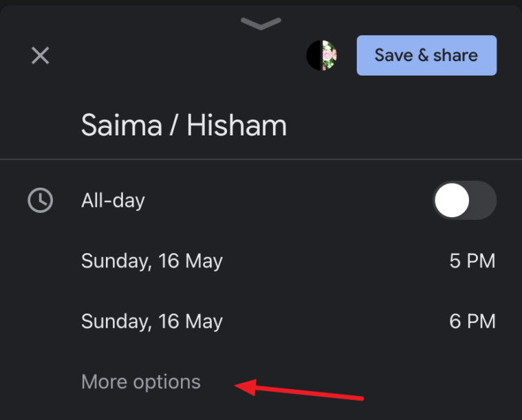Click the white knob of the All-day switch
This screenshot has width=522, height=420.
(x=452, y=200)
